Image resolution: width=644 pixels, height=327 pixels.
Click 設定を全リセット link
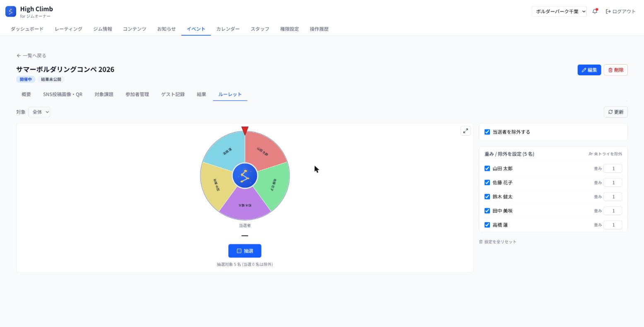tap(497, 242)
